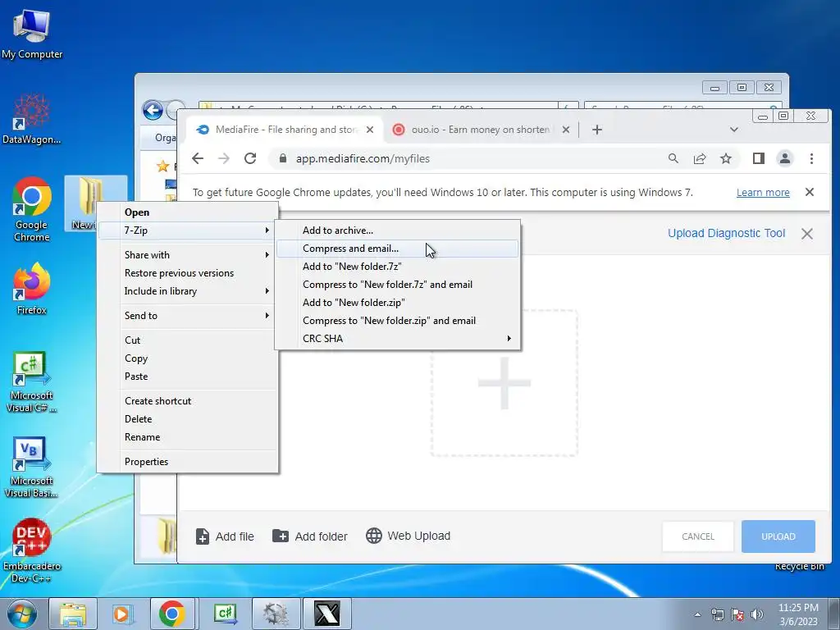This screenshot has height=630, width=840.
Task: Close the MediaFire tab
Action: 370,130
